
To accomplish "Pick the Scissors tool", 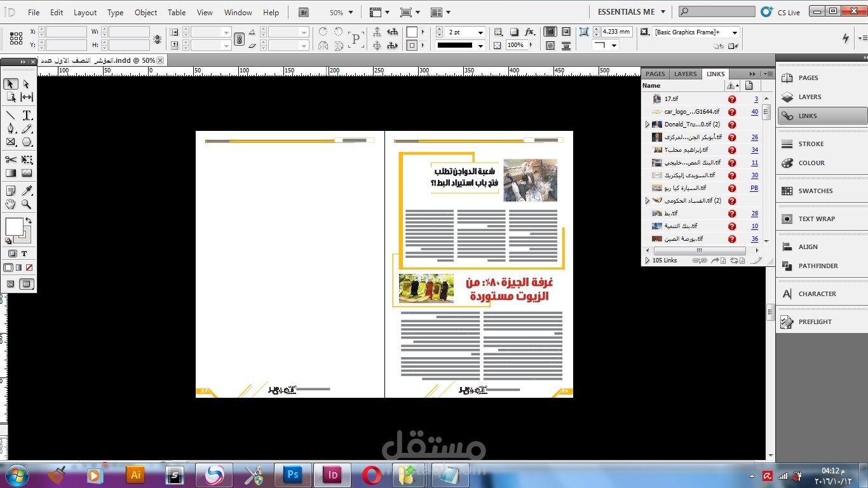I will coord(11,159).
